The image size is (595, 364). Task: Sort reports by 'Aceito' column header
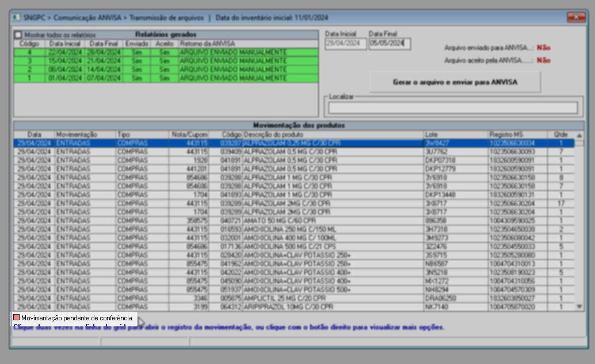pos(165,44)
